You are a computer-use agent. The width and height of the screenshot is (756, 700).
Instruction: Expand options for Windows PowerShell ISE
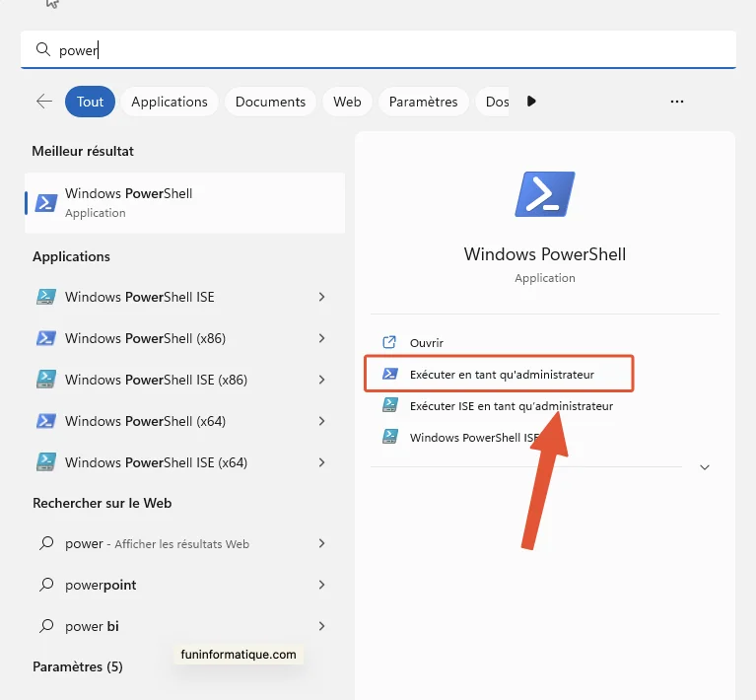pos(321,297)
